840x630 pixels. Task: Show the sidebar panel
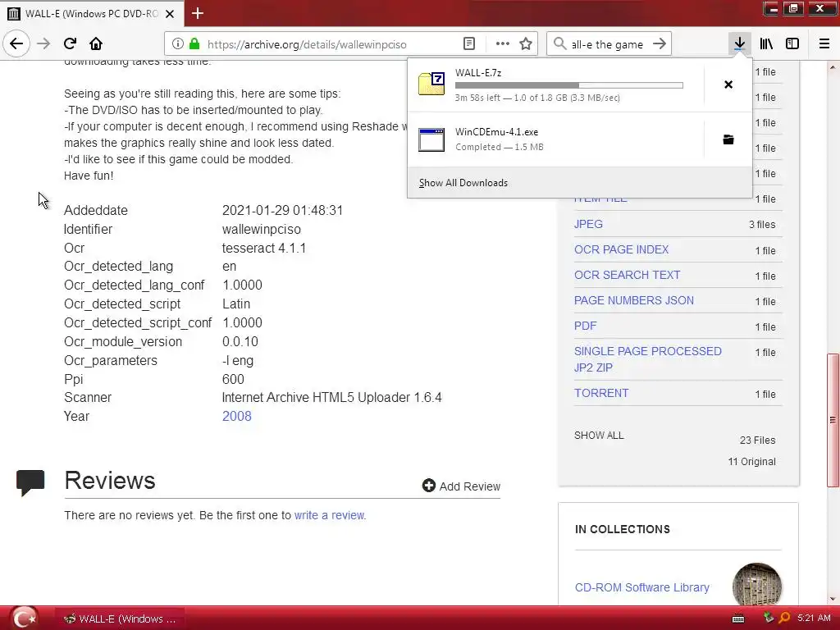click(792, 44)
